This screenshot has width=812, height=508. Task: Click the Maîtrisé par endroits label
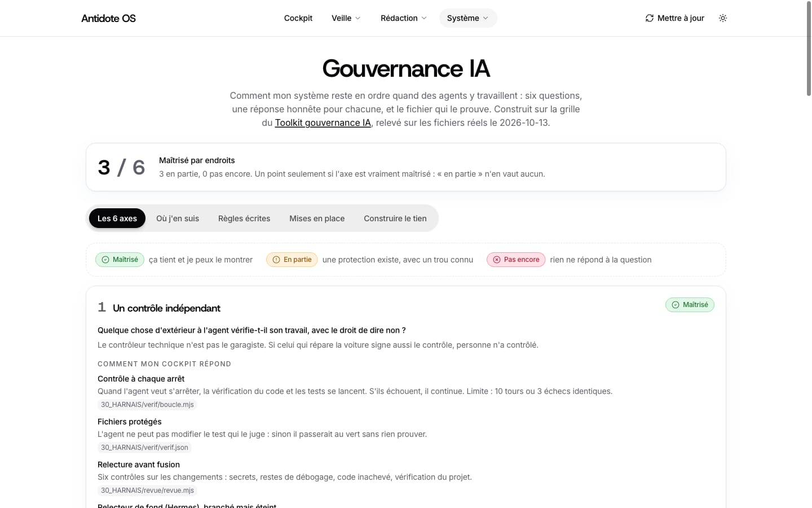[197, 160]
